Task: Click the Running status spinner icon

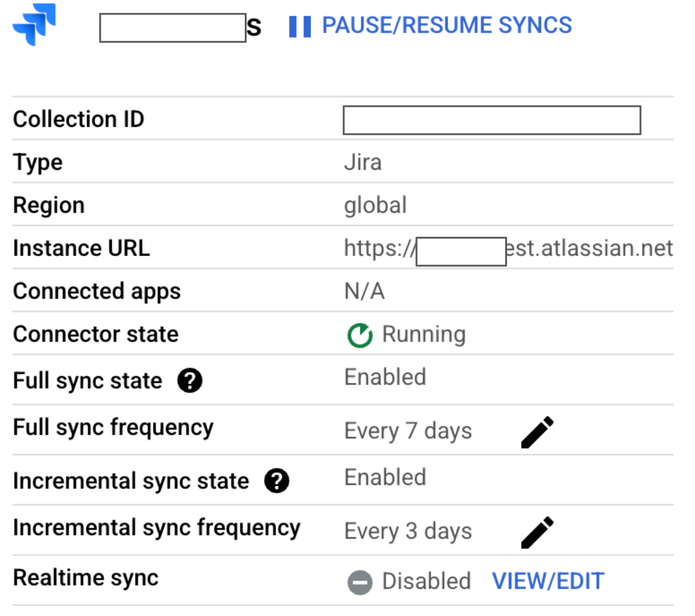Action: tap(361, 334)
